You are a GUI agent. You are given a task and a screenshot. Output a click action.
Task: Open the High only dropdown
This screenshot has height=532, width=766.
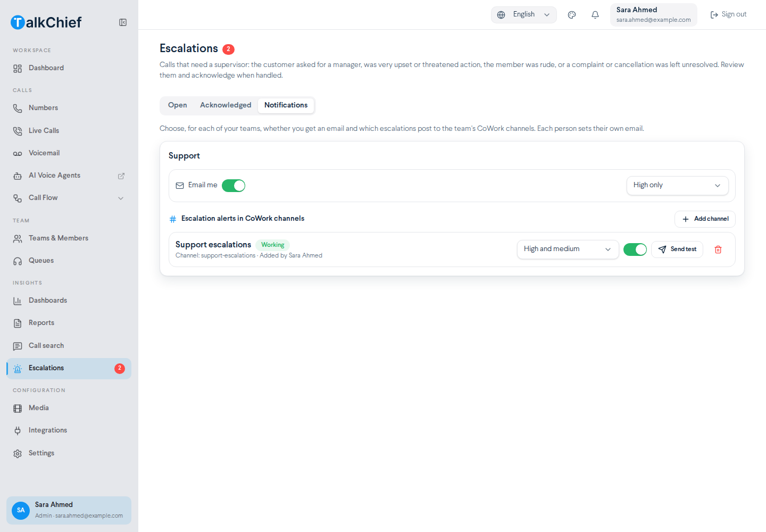tap(677, 186)
